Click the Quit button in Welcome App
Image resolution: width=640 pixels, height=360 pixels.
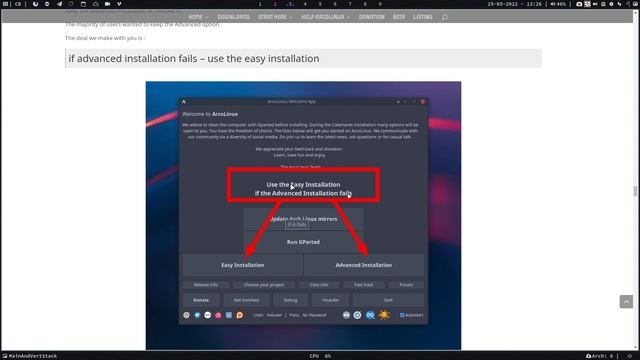point(388,300)
